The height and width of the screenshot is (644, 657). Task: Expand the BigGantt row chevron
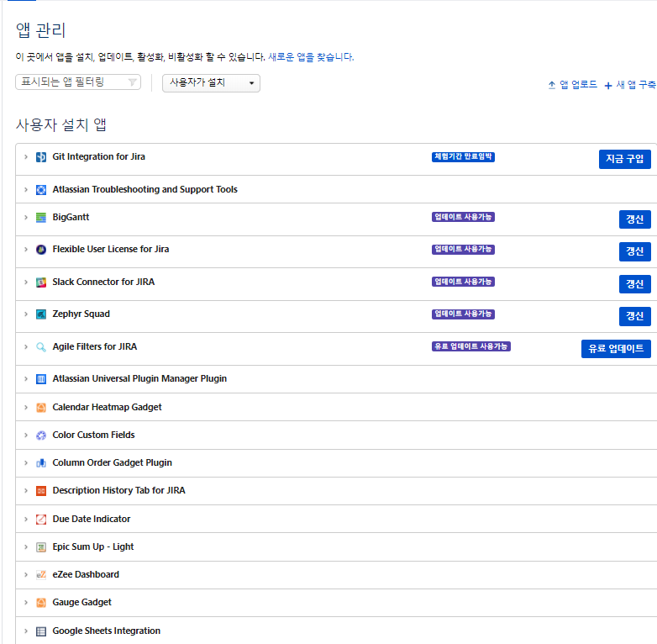[x=26, y=217]
